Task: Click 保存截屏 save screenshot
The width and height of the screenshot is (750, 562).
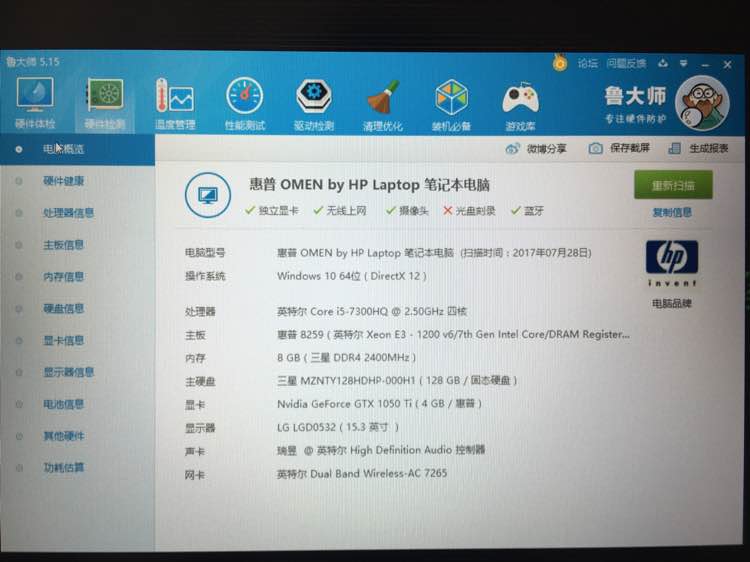Action: pyautogui.click(x=619, y=148)
